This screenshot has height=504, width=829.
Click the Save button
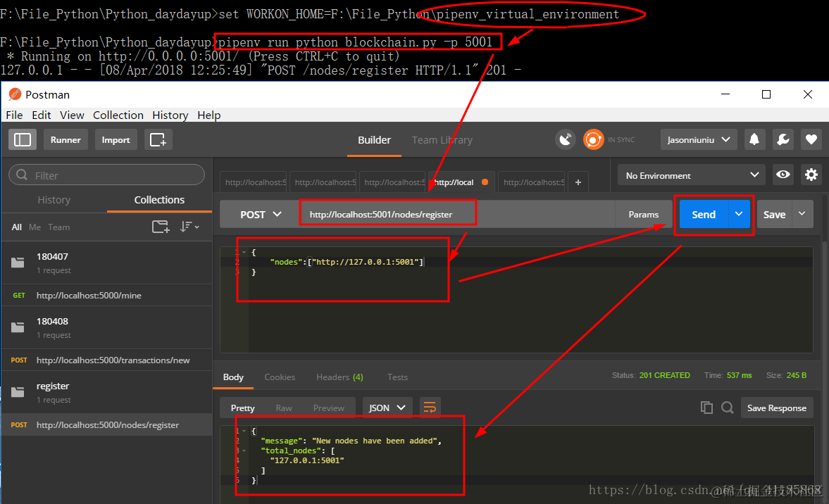[x=774, y=214]
